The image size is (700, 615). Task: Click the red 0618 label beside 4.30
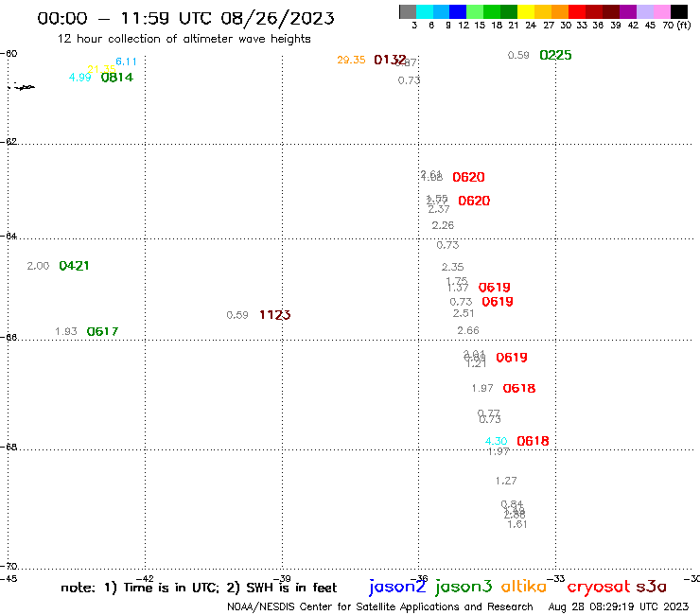(533, 441)
